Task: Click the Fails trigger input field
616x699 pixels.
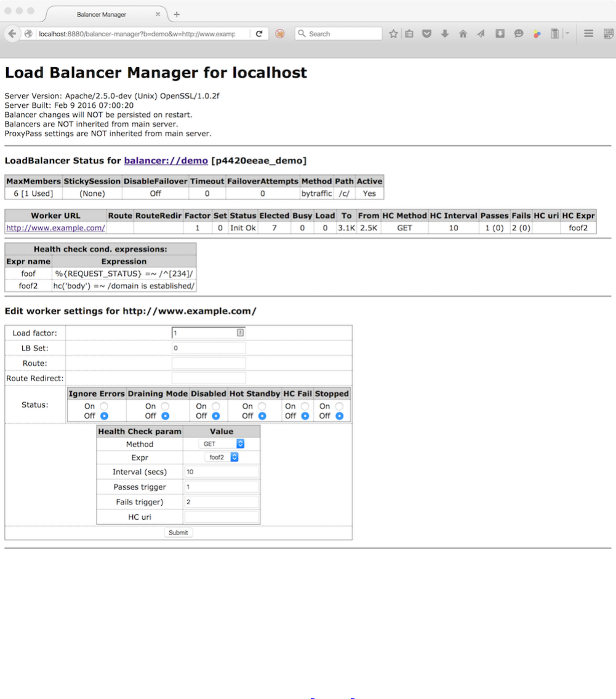Action: pyautogui.click(x=222, y=502)
